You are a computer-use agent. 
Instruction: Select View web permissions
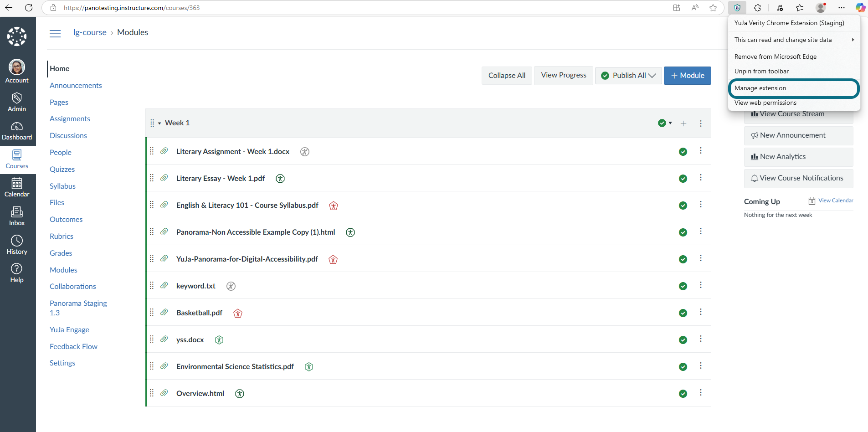[794, 103]
